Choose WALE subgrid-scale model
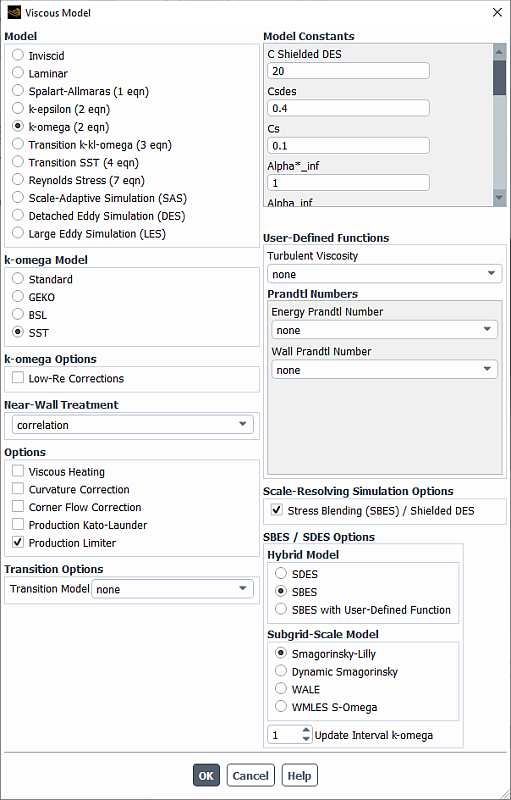The image size is (511, 800). (281, 689)
